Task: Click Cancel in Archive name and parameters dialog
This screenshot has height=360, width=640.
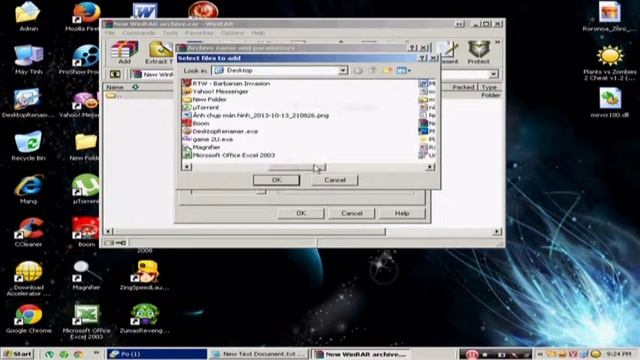Action: tap(352, 213)
